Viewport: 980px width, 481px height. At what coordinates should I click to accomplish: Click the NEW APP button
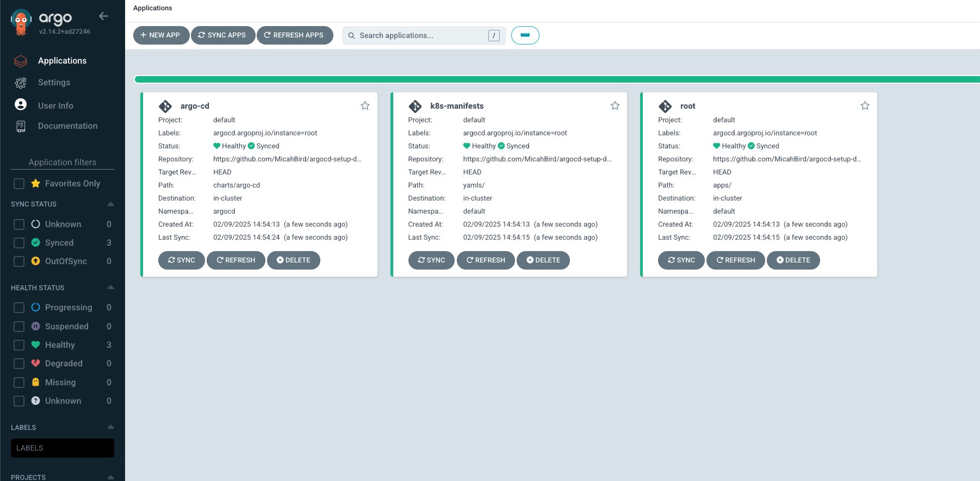tap(161, 35)
